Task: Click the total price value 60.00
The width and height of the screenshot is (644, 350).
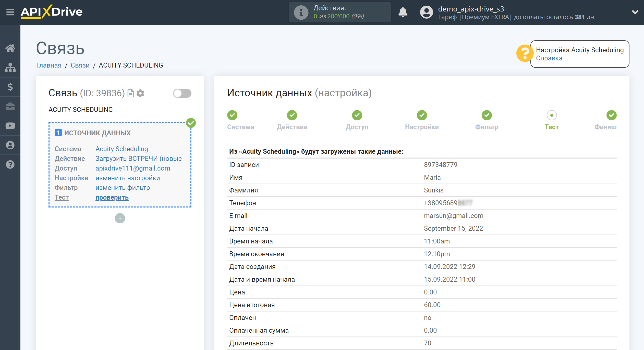Action: tap(432, 305)
